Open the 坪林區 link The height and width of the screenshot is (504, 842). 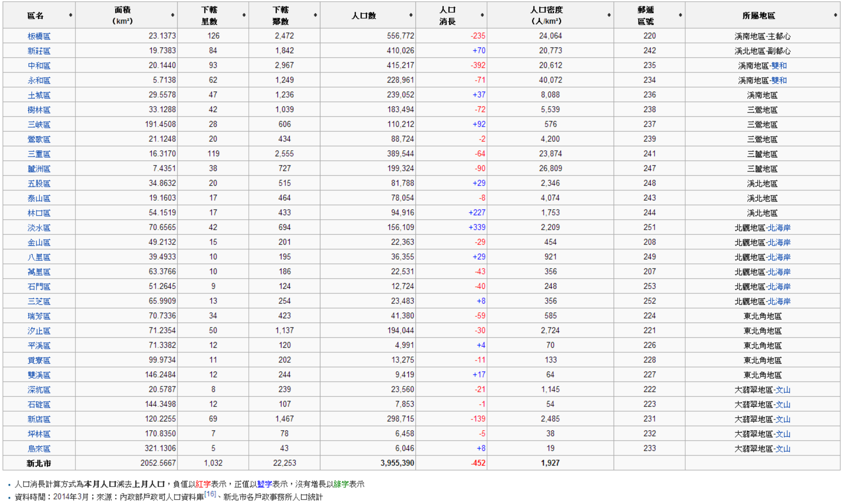[x=39, y=434]
